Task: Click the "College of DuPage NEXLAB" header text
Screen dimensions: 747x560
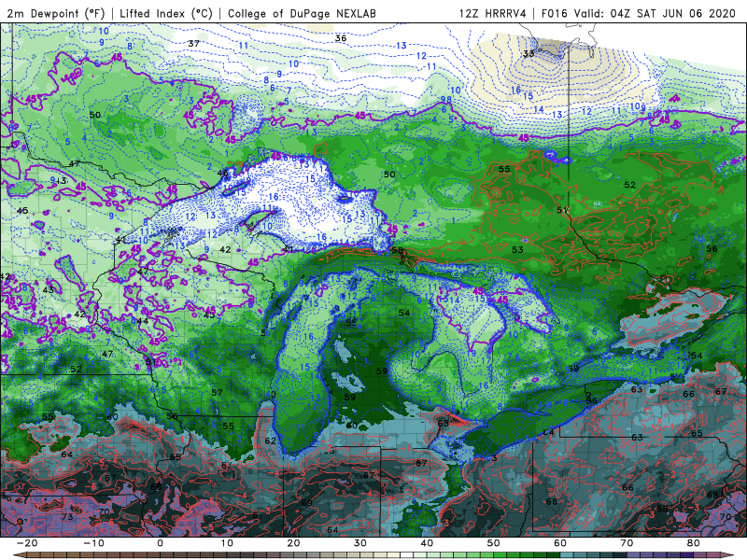Action: (302, 13)
